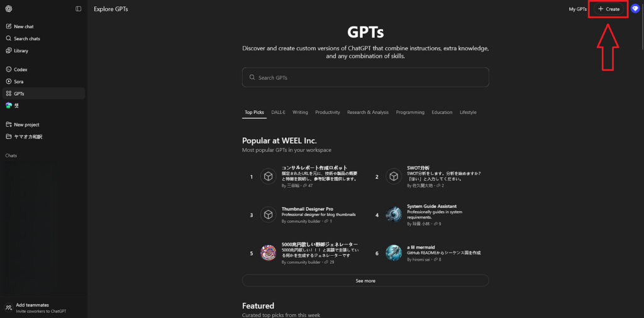Click the Create button

[609, 9]
